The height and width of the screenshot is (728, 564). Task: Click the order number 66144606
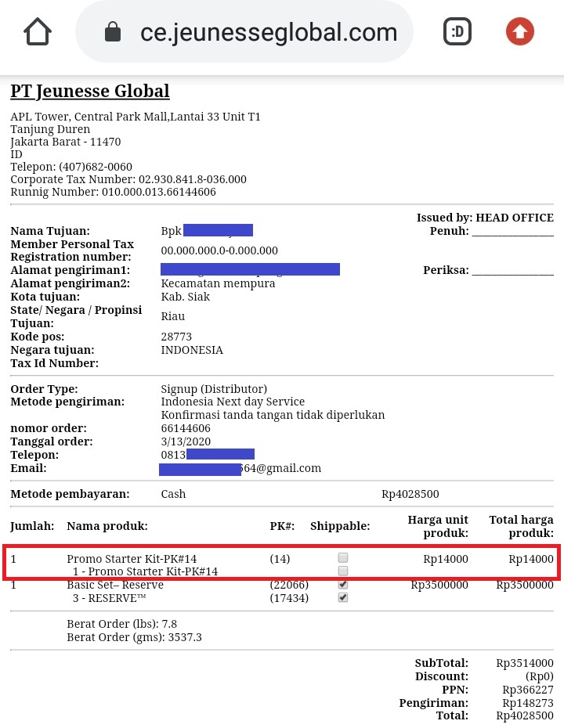pos(186,428)
